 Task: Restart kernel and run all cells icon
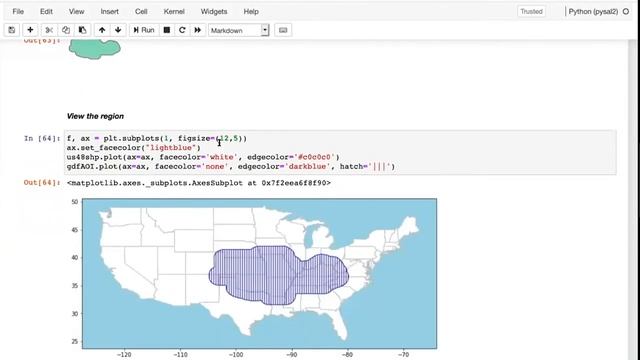pyautogui.click(x=198, y=30)
